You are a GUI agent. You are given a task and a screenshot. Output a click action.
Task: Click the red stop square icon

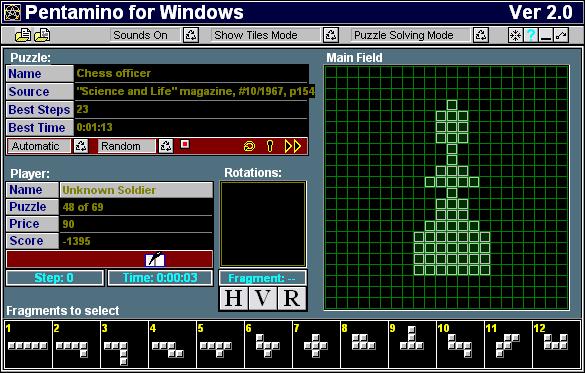pyautogui.click(x=185, y=144)
